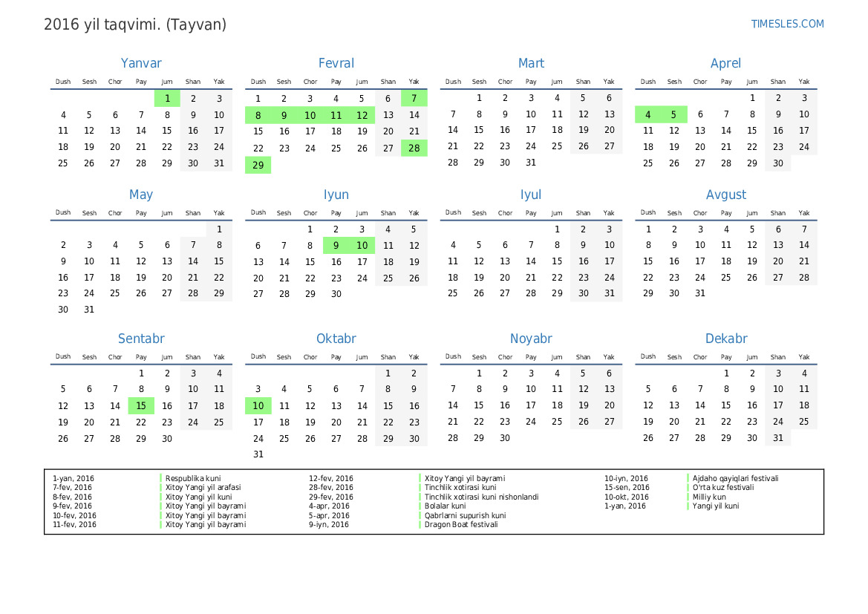
Task: Click the page title '2016 yil taqvimi. (Tayvan)'
Action: click(135, 25)
